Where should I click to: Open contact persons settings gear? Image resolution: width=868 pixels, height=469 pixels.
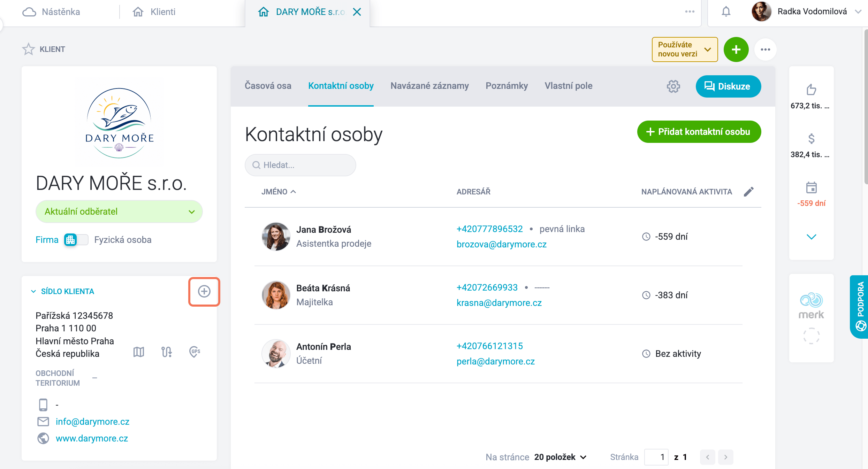[x=673, y=86]
